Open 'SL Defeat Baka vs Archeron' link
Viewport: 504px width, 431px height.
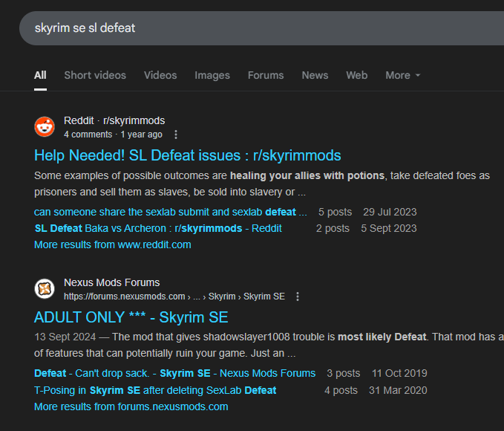point(158,229)
